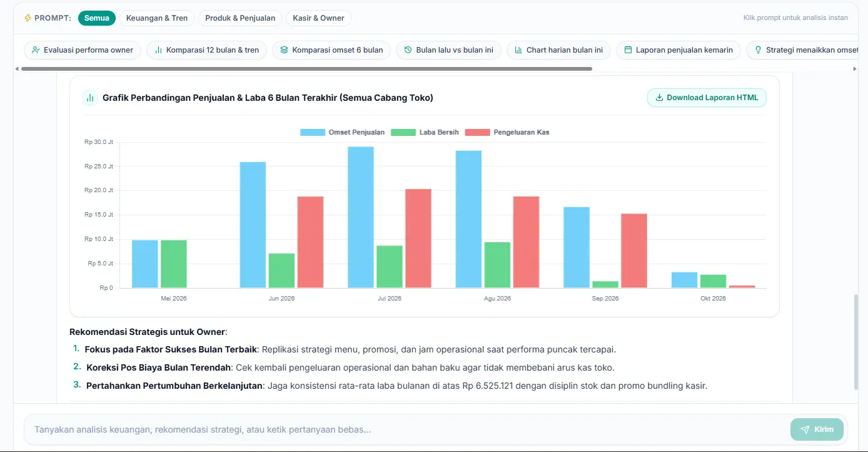Screen dimensions: 868x452
Task: Click the right arrow of the prompt scrollbar
Action: [x=855, y=69]
